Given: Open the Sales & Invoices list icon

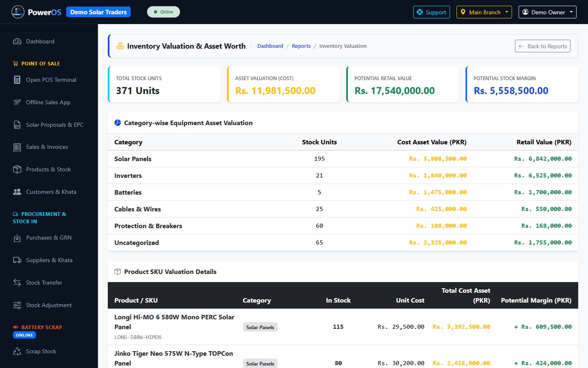Looking at the screenshot, I should coord(17,147).
